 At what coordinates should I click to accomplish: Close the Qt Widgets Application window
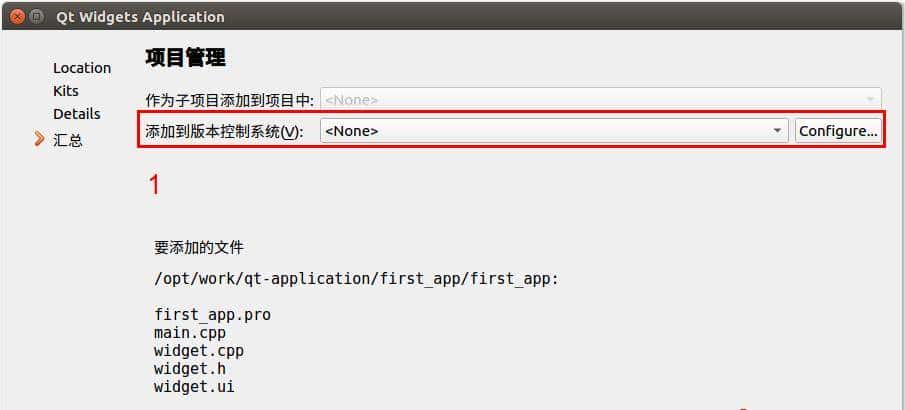tap(16, 16)
